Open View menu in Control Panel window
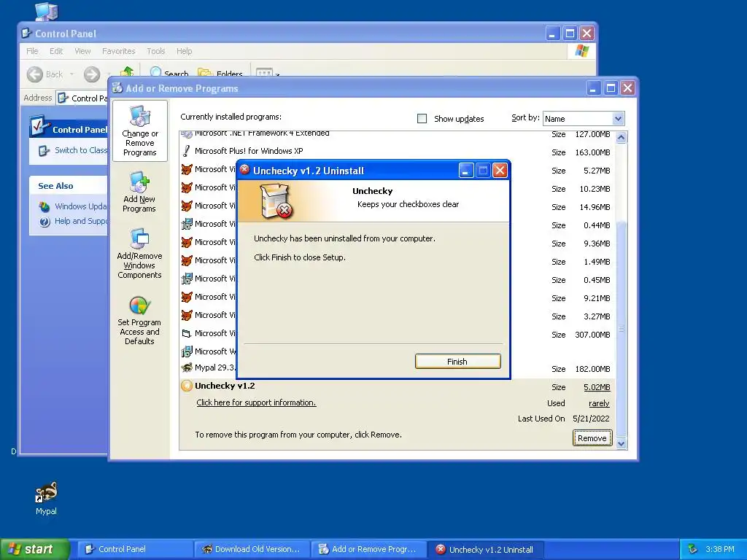The width and height of the screenshot is (747, 560). (82, 51)
